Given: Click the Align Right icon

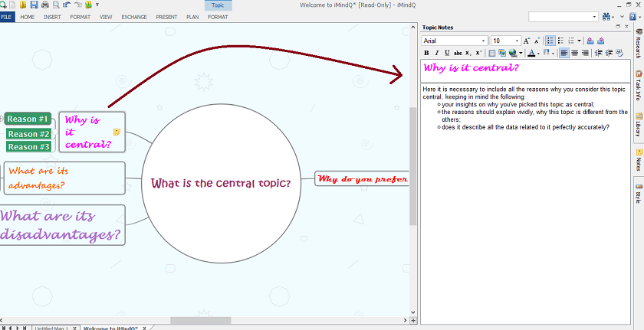Looking at the screenshot, I should [585, 53].
